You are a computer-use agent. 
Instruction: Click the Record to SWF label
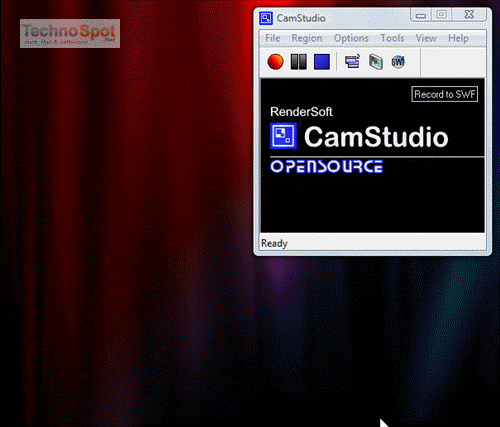click(445, 94)
